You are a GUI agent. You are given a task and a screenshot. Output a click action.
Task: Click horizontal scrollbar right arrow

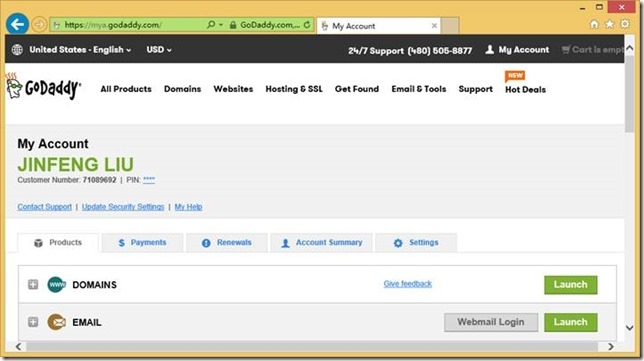[611, 347]
